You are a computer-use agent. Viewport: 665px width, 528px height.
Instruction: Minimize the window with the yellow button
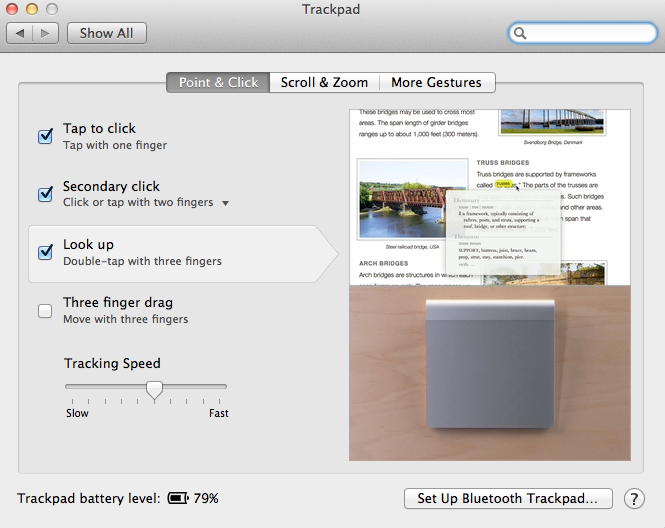pyautogui.click(x=32, y=9)
